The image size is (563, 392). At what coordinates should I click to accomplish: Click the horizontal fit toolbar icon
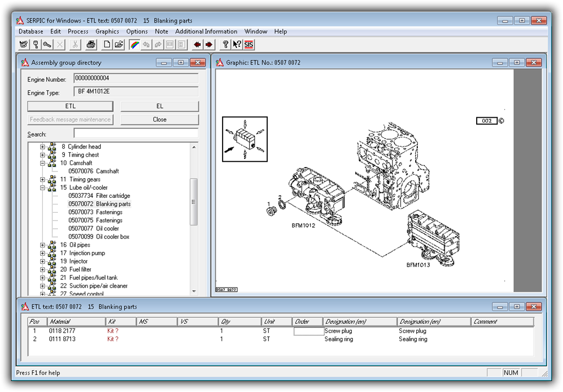tap(170, 45)
